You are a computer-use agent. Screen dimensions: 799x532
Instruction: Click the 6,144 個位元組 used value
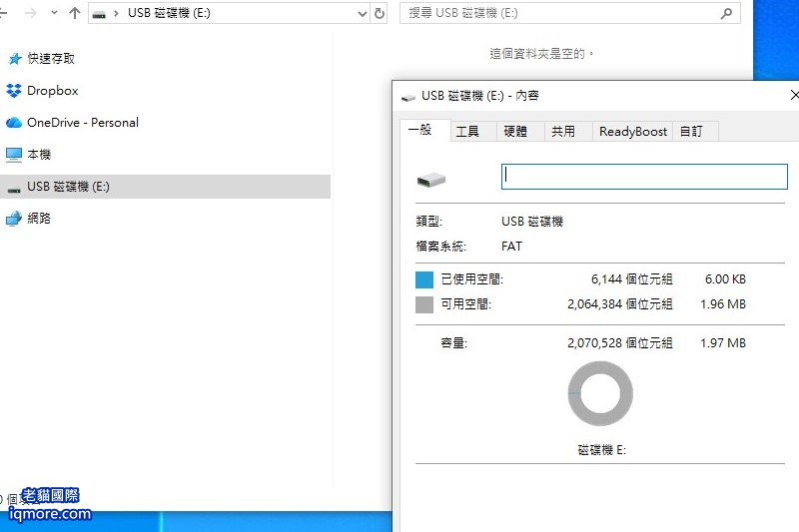(x=632, y=279)
